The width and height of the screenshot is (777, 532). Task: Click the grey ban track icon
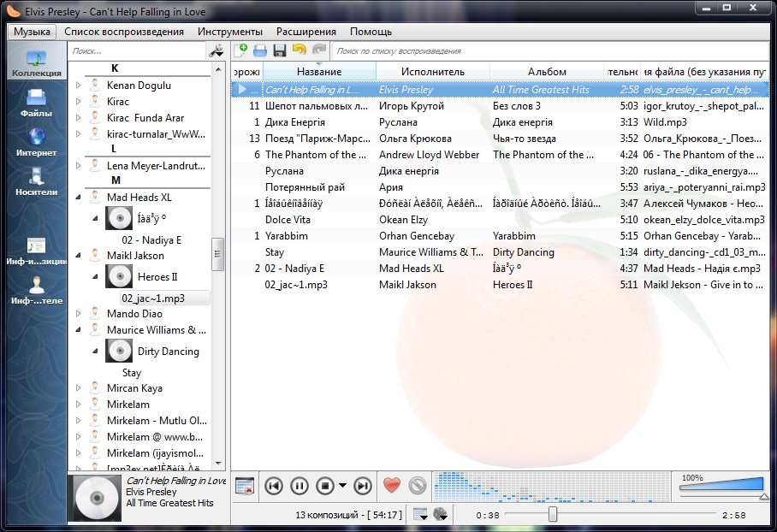pyautogui.click(x=417, y=486)
